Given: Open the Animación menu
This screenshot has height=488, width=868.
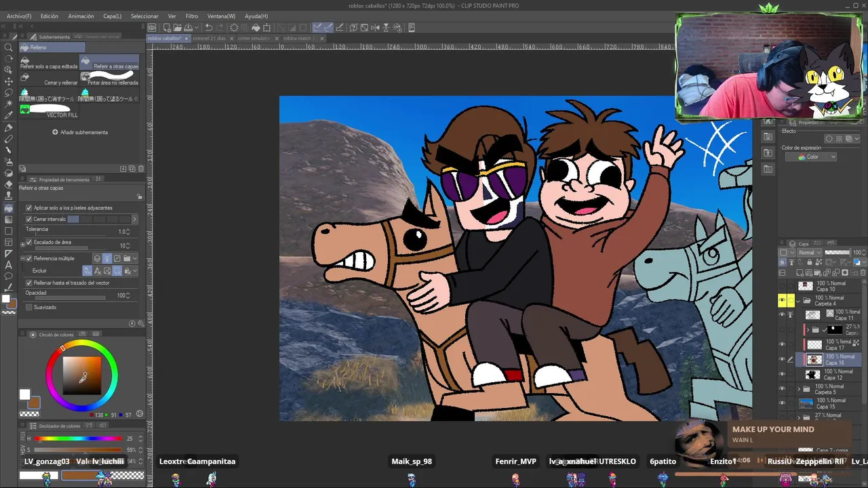Looking at the screenshot, I should pyautogui.click(x=81, y=16).
